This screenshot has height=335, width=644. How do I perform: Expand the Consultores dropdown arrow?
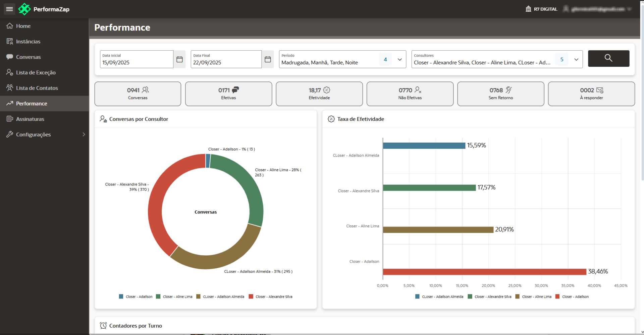point(576,59)
